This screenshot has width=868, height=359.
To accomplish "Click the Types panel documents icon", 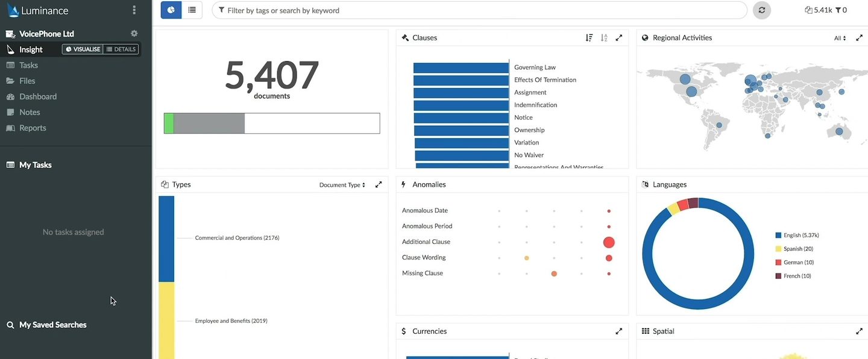I will (x=165, y=184).
